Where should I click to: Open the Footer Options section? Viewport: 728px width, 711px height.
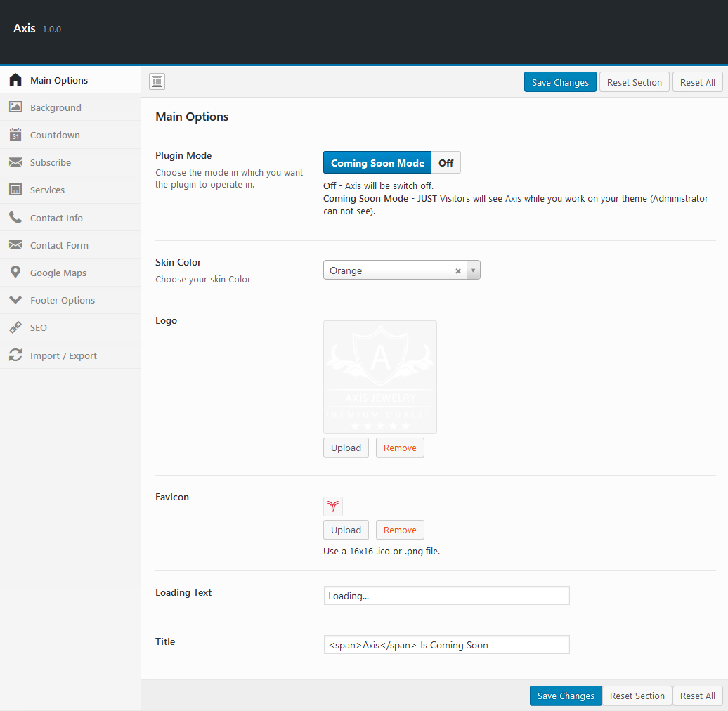pos(63,300)
